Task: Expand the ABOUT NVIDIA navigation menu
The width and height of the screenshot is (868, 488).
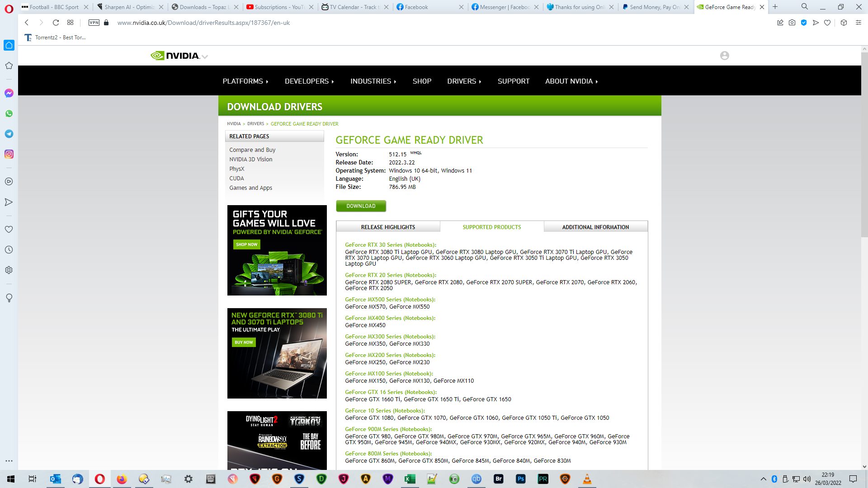Action: (571, 81)
